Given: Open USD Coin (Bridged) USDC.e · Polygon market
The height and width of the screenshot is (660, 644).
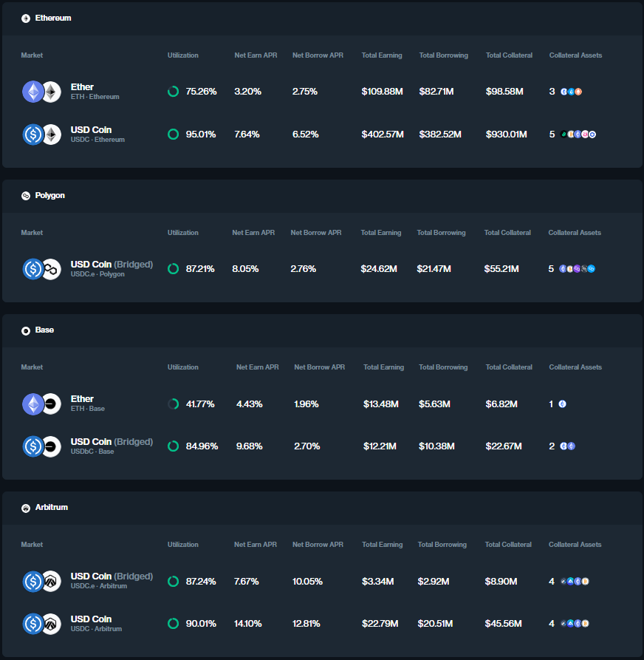Looking at the screenshot, I should coord(322,269).
